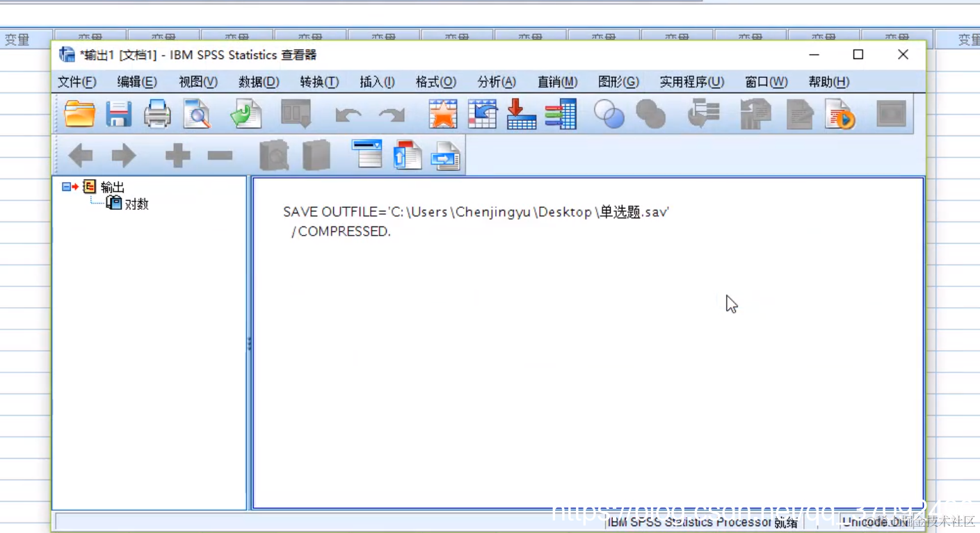Click the overlapping circles icon
The image size is (980, 533).
click(x=609, y=114)
